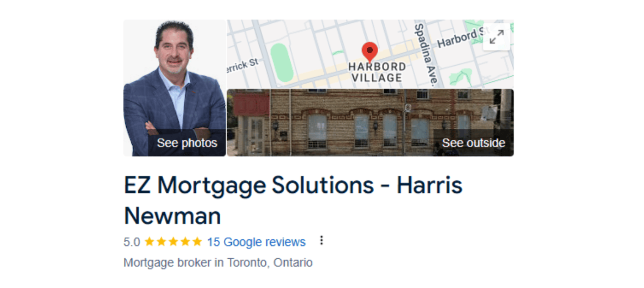Viewport: 644px width, 288px height.
Task: Click the first yellow rating star
Action: [x=149, y=242]
